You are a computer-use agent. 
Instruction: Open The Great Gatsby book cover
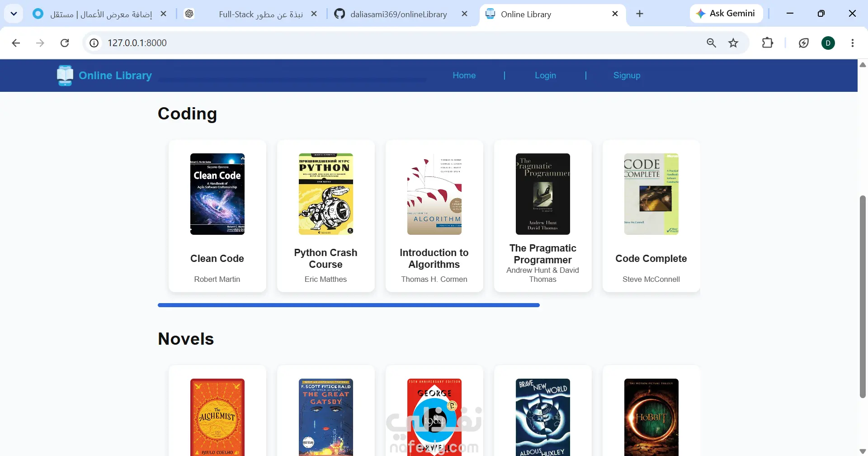click(x=326, y=417)
